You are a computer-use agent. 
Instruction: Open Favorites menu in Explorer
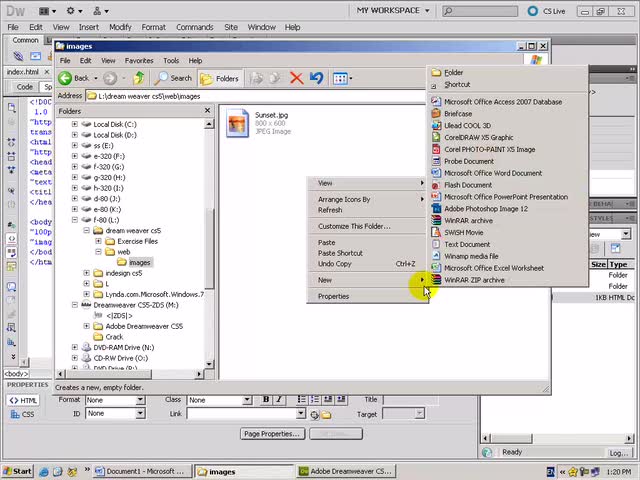[x=139, y=60]
